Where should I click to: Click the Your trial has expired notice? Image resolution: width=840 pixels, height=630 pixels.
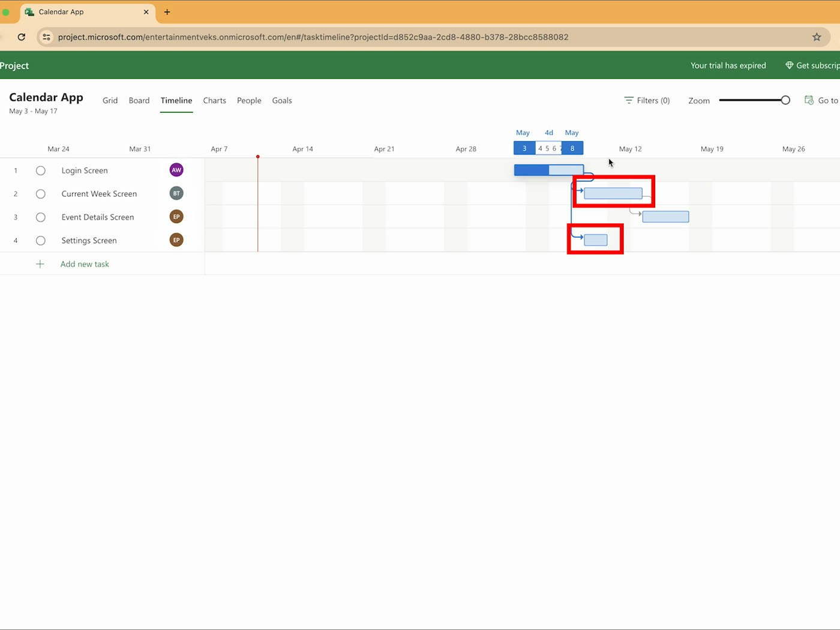pyautogui.click(x=728, y=65)
